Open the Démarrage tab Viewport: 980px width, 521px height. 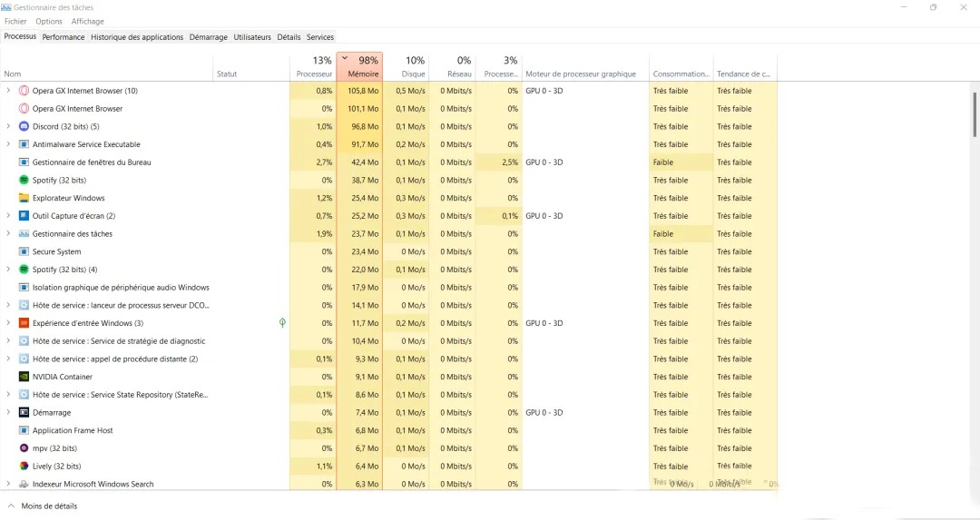[x=208, y=37]
